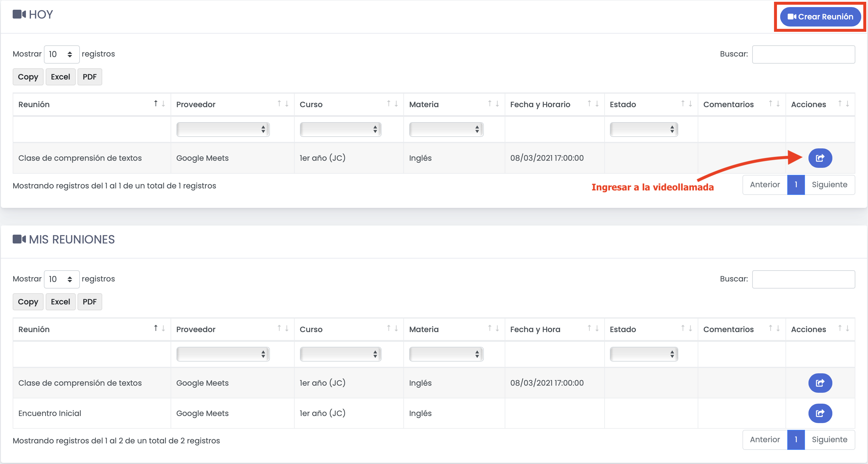The width and height of the screenshot is (868, 464).
Task: Export HOY table to Excel
Action: click(60, 77)
